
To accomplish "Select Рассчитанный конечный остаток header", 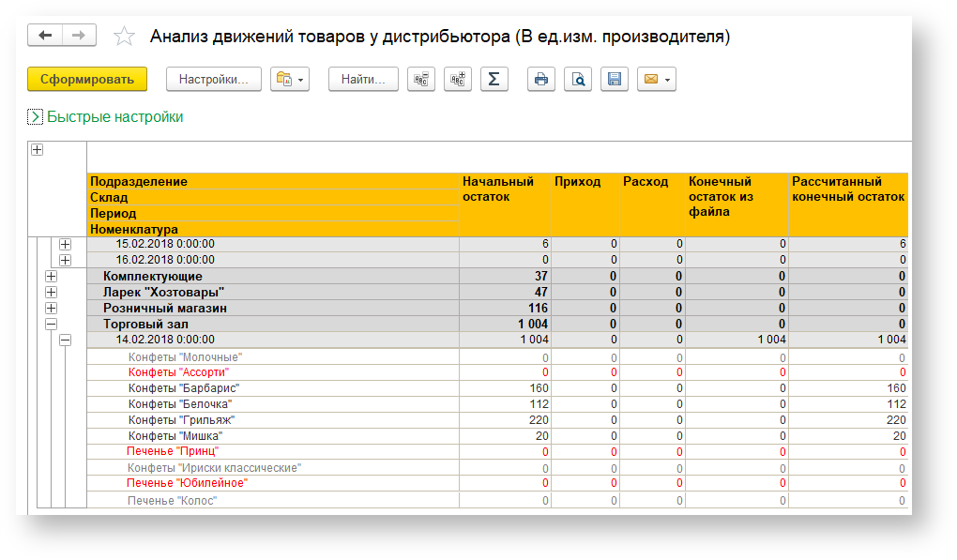I will tap(848, 205).
